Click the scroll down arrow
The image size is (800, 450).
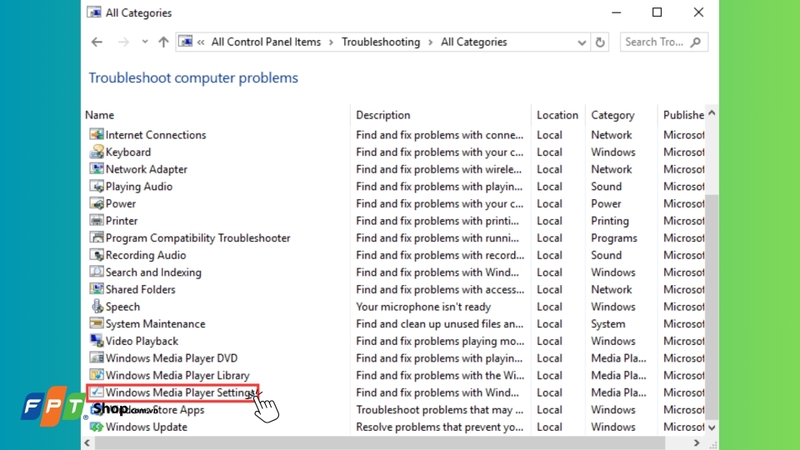coord(712,428)
